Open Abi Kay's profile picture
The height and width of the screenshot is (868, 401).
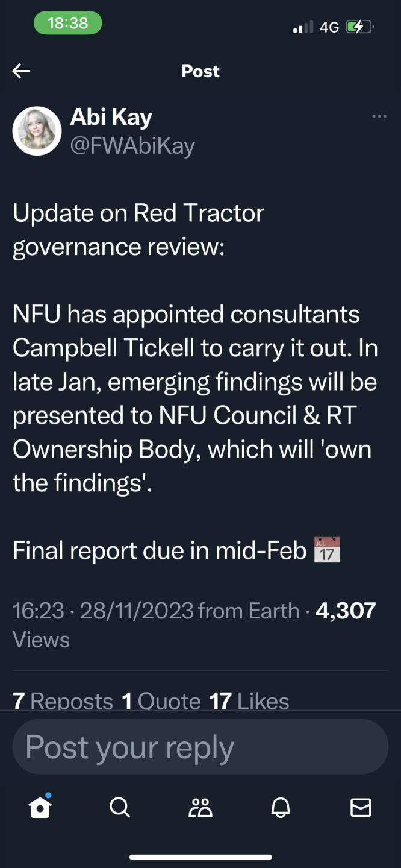point(37,131)
